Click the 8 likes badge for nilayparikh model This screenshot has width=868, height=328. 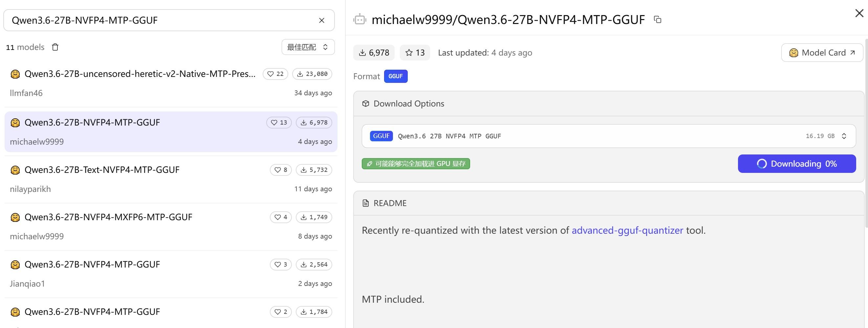(x=281, y=170)
